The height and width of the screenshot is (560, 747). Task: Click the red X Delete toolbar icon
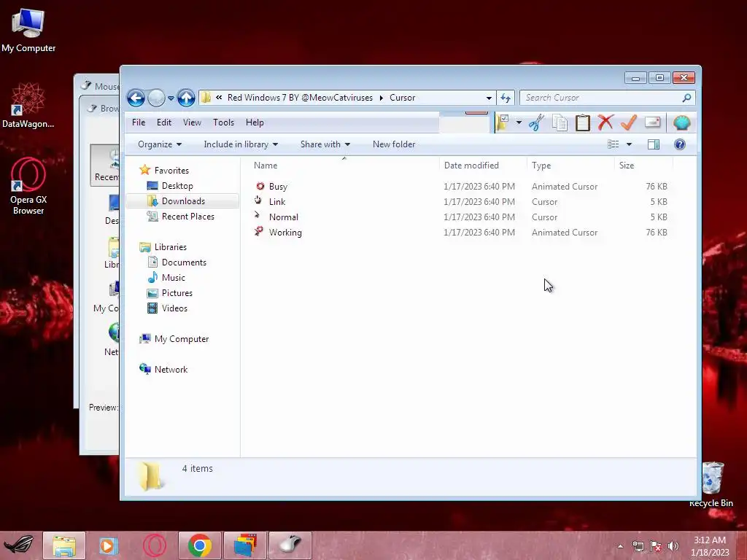tap(605, 122)
